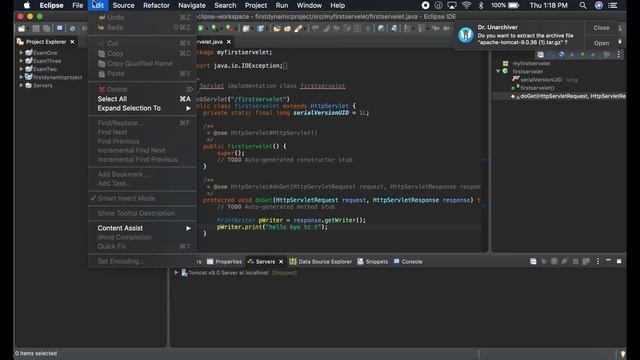
Task: Switch to the Snippets tab
Action: 373,262
